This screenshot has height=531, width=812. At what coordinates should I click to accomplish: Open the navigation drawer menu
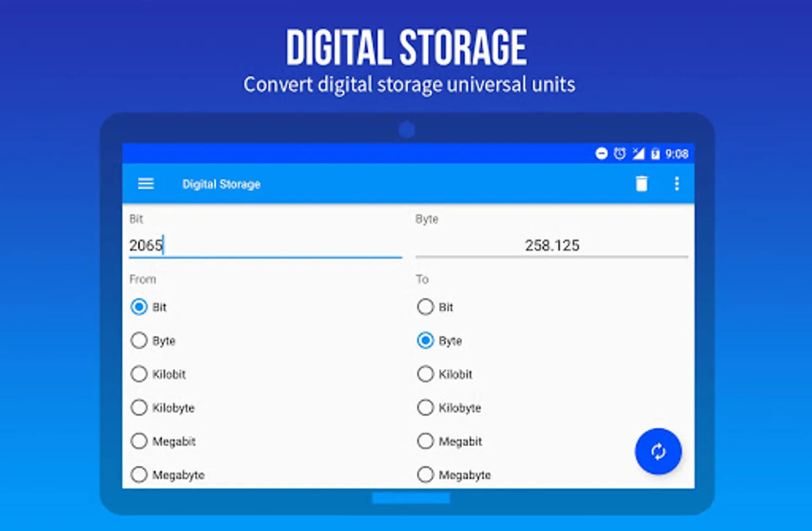[145, 183]
